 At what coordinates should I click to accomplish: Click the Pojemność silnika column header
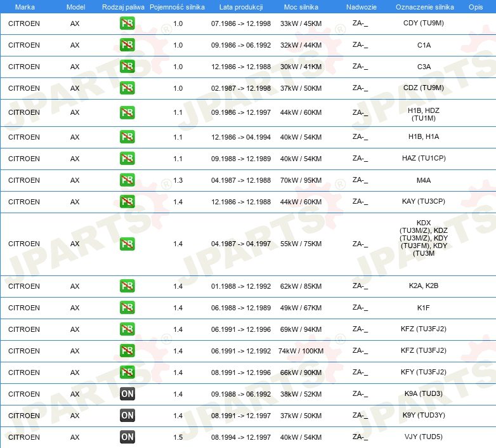[177, 7]
